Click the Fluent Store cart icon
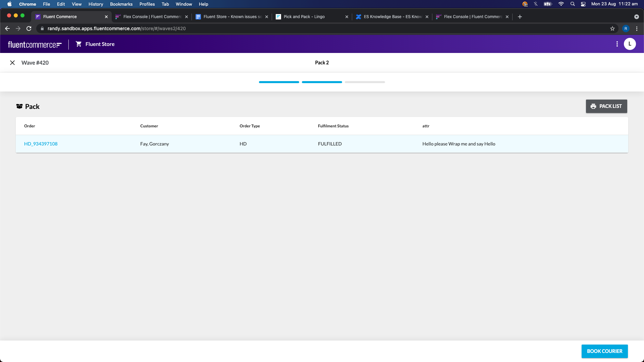The width and height of the screenshot is (644, 362). (78, 44)
